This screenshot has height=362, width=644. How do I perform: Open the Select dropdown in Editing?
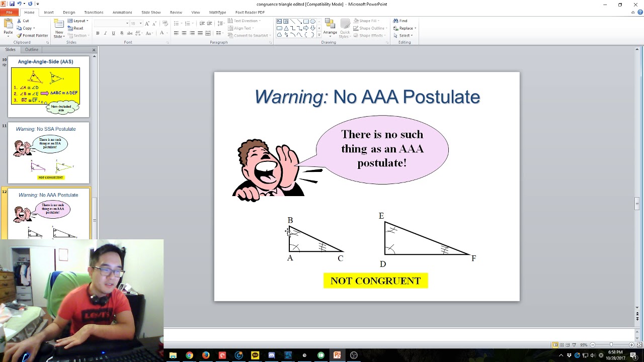[404, 35]
